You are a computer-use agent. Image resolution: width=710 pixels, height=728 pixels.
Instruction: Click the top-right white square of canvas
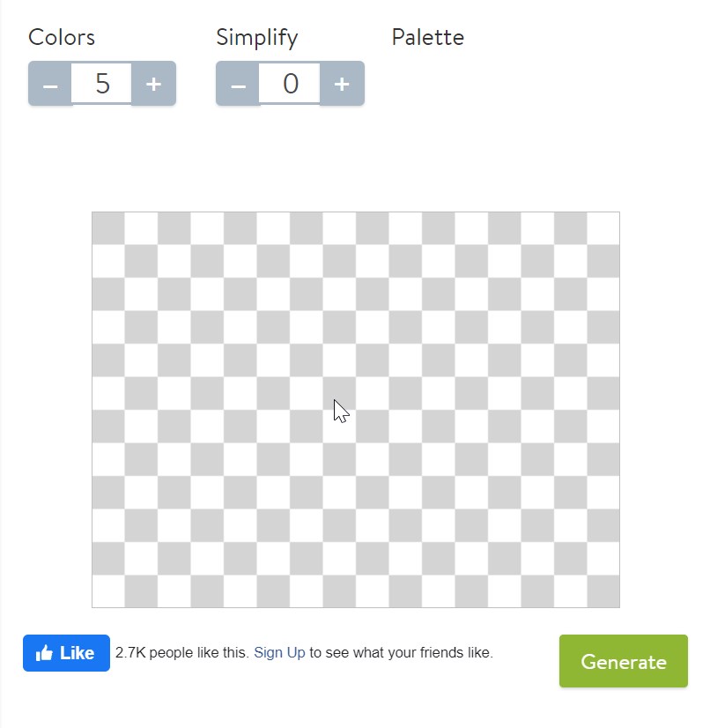pos(603,228)
